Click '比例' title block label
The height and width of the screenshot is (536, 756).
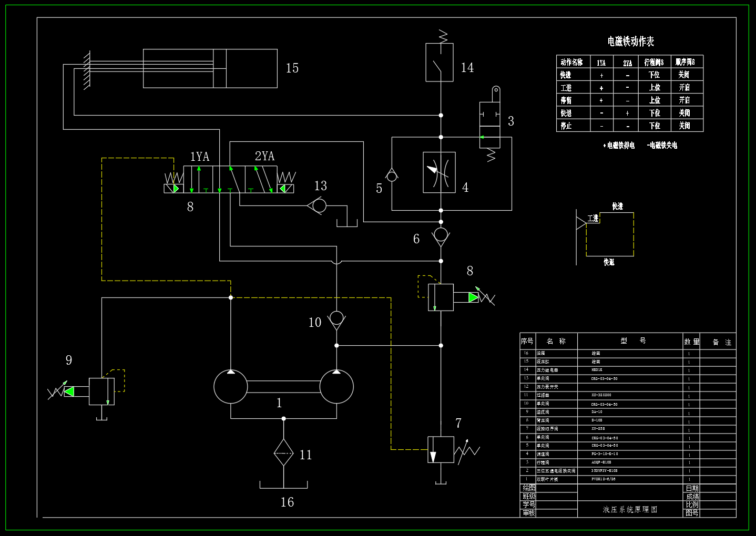coord(692,504)
